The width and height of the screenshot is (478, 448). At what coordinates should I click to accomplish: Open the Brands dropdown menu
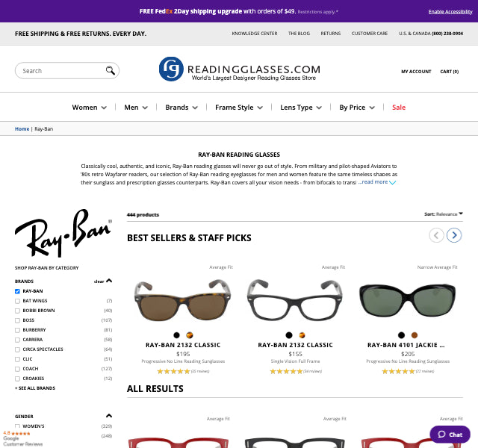click(x=181, y=108)
